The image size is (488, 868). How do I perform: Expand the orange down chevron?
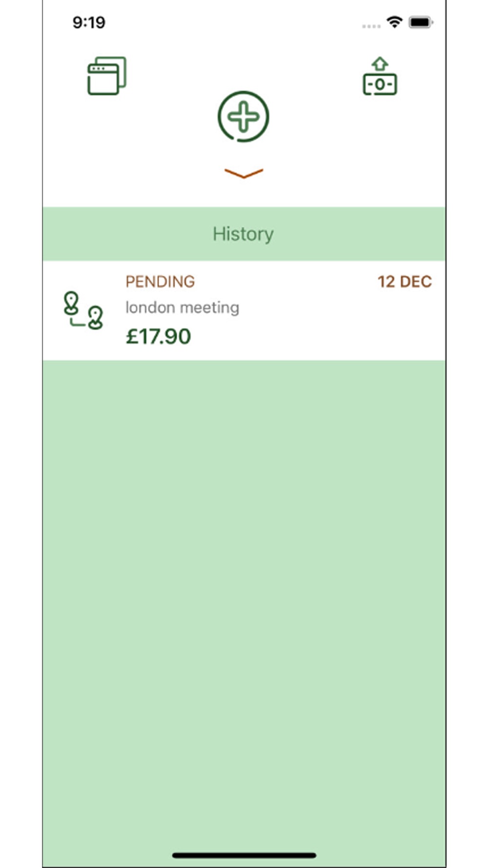(x=244, y=173)
